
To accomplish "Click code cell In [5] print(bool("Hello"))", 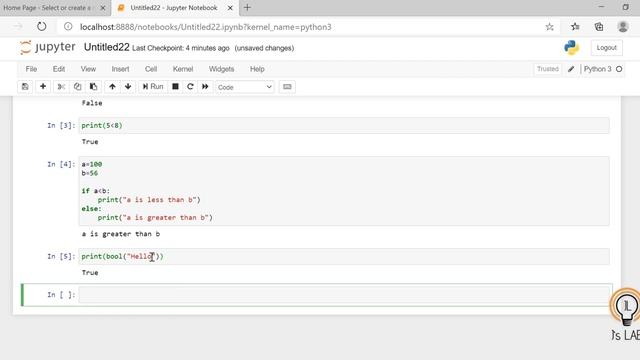I will click(x=344, y=256).
